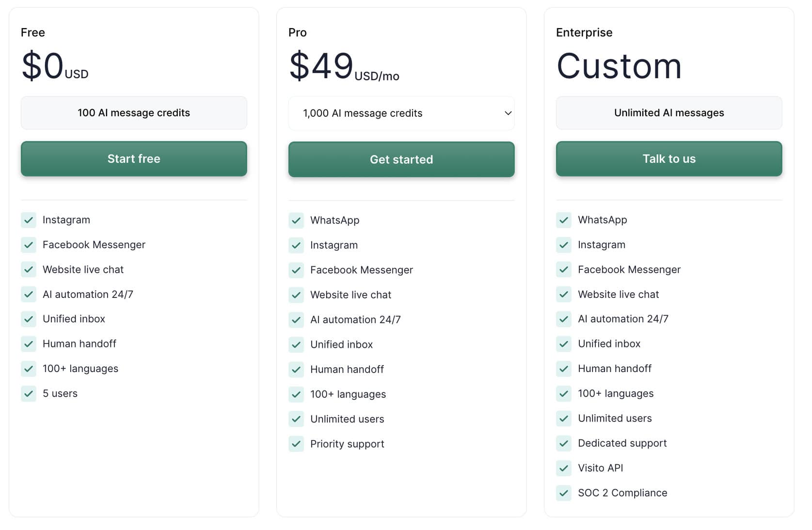
Task: Click the check box beside Free plan Website live chat
Action: 29,269
